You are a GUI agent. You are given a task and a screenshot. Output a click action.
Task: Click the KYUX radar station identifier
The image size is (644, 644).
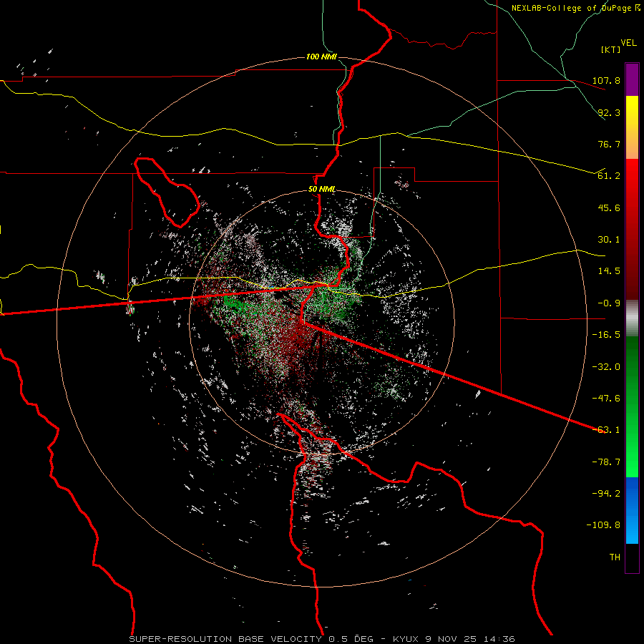(406, 639)
